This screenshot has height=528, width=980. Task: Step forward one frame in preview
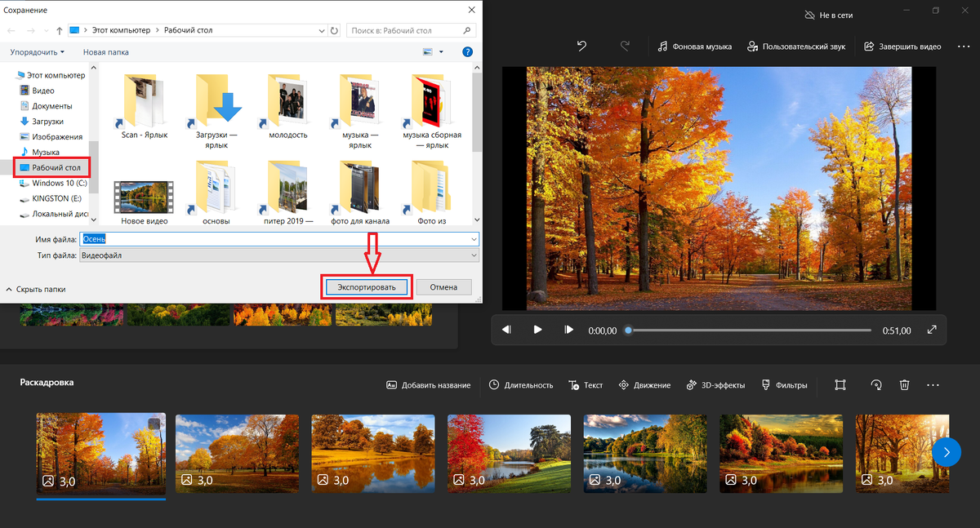click(x=568, y=330)
